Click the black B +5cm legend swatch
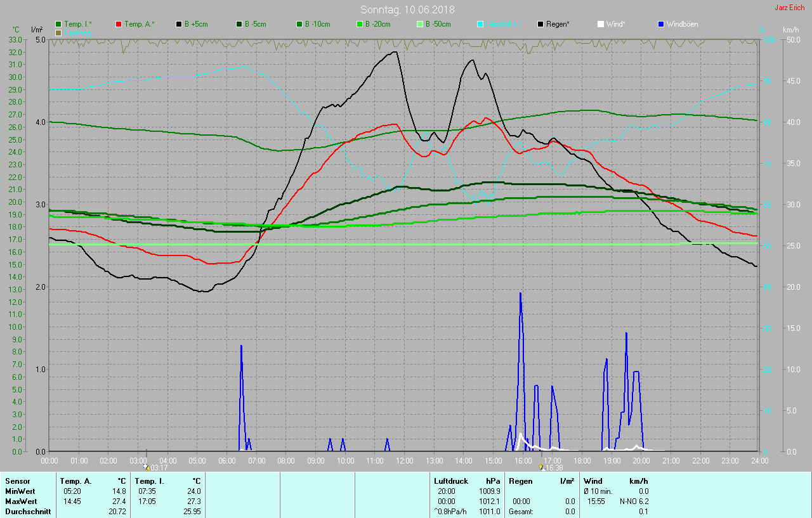The width and height of the screenshot is (812, 518). [179, 24]
